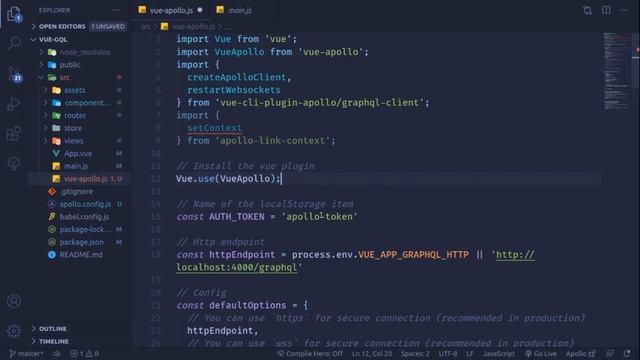
Task: Click the 1 UNSAVED badge
Action: [108, 27]
